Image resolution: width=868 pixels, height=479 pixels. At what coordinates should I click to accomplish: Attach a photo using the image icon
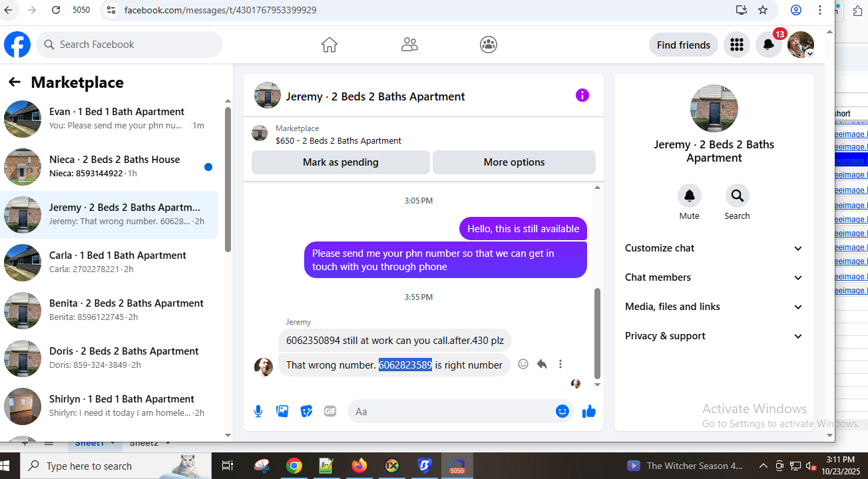click(282, 411)
